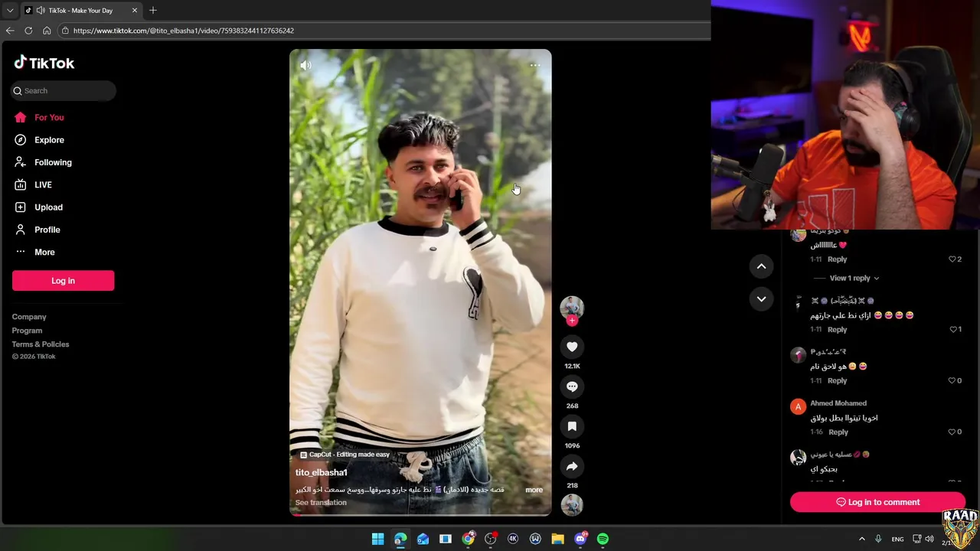Open the 4K app in taskbar
The width and height of the screenshot is (980, 551).
513,539
